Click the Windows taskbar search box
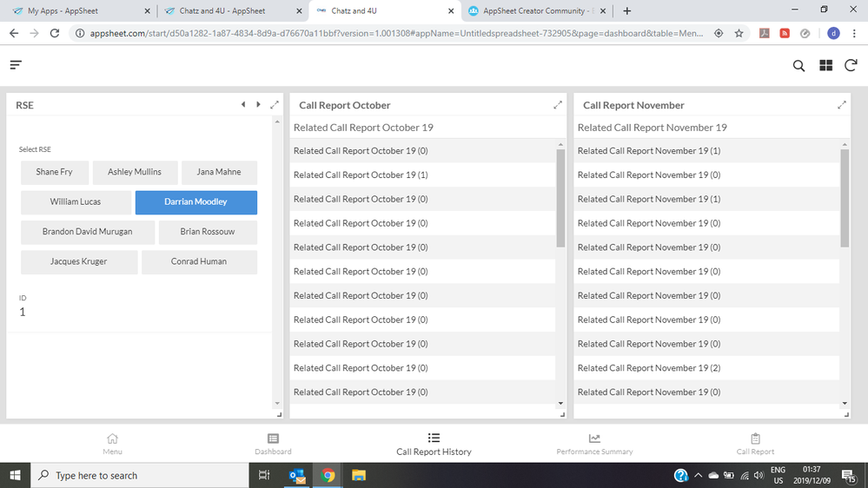The height and width of the screenshot is (488, 868). point(140,475)
